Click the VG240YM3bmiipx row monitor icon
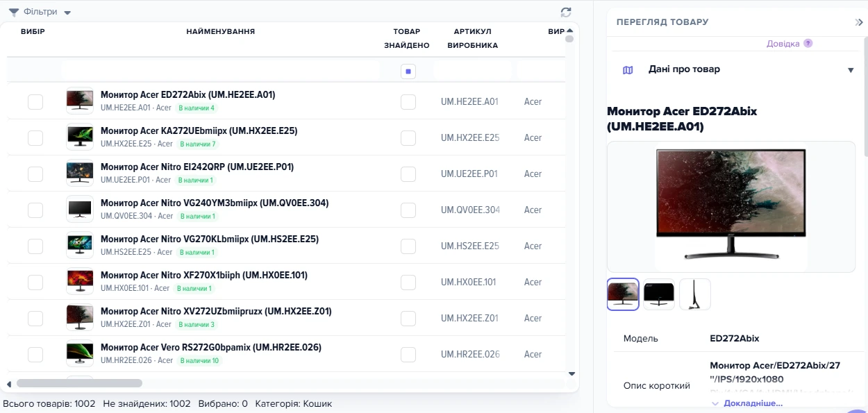Viewport: 868px width, 413px height. (80, 210)
